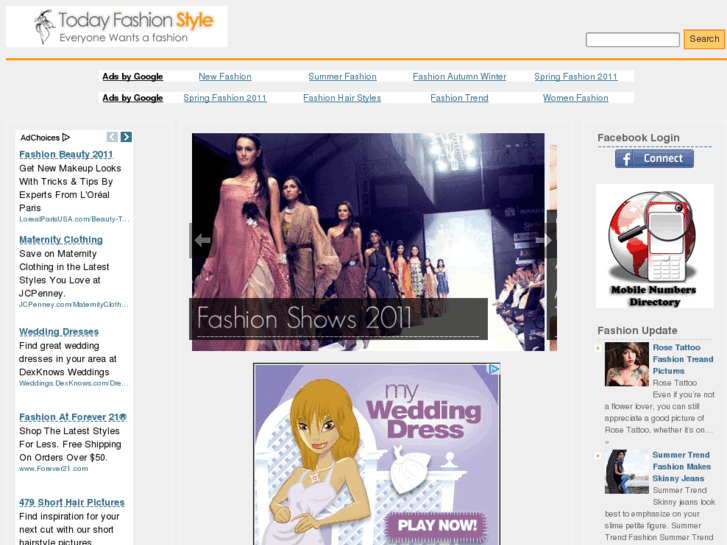
Task: Open www.Forever21.com URL
Action: tap(53, 468)
